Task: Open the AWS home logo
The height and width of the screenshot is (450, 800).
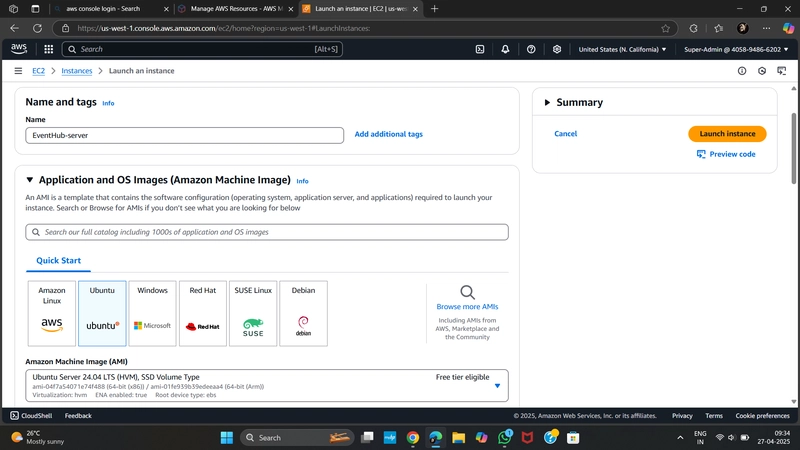Action: coord(19,48)
